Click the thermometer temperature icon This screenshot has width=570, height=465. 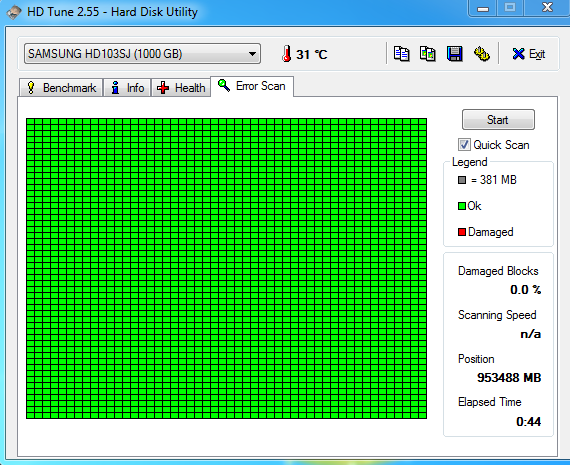pos(286,53)
